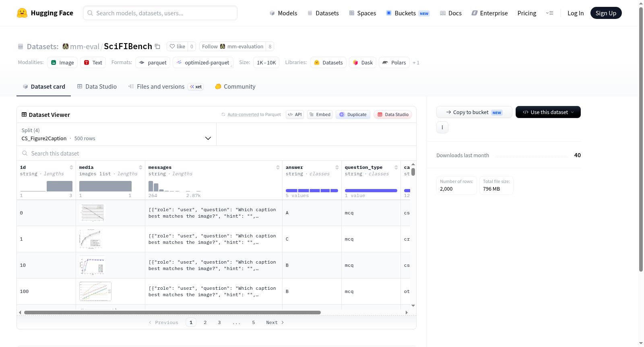
Task: Open the three-dot more options menu
Action: tap(442, 127)
